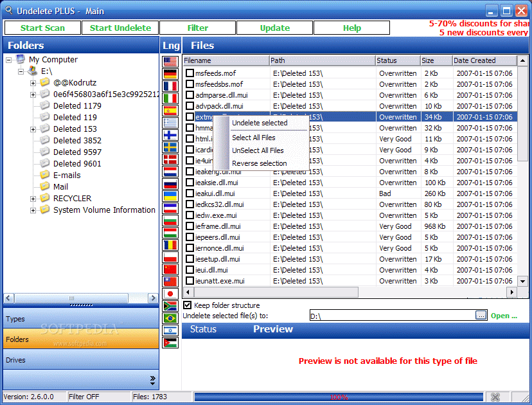Click the green Open ... link
Viewport: 532px width, 405px height.
[x=504, y=316]
